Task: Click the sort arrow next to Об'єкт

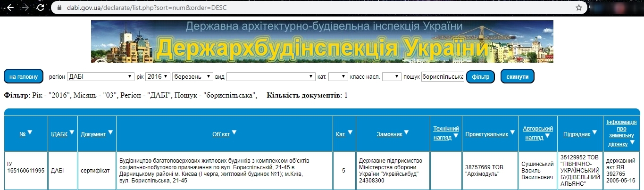Action: click(234, 133)
